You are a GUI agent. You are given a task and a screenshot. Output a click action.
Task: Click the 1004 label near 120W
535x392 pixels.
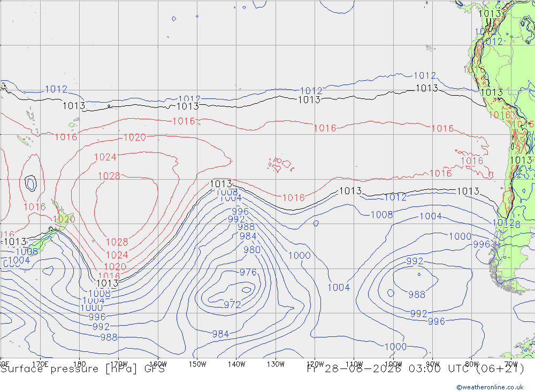[x=339, y=288]
